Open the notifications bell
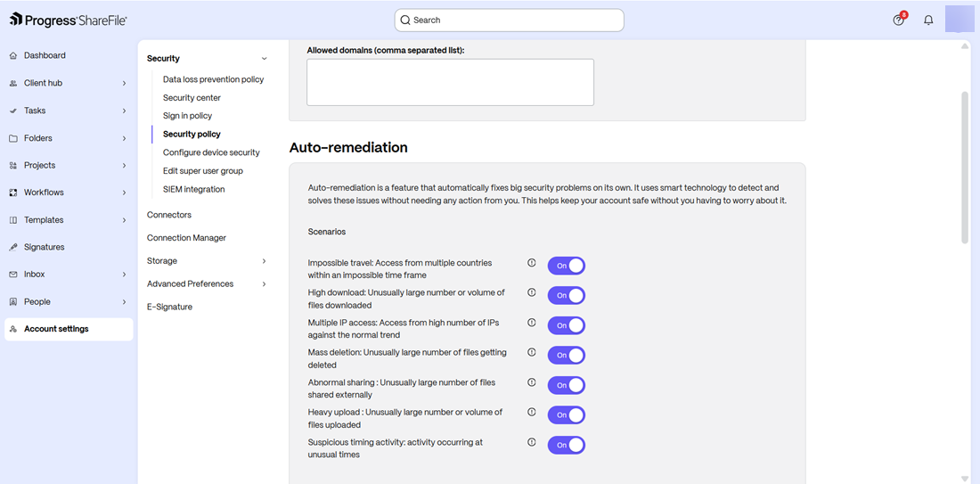The width and height of the screenshot is (980, 484). pyautogui.click(x=928, y=20)
